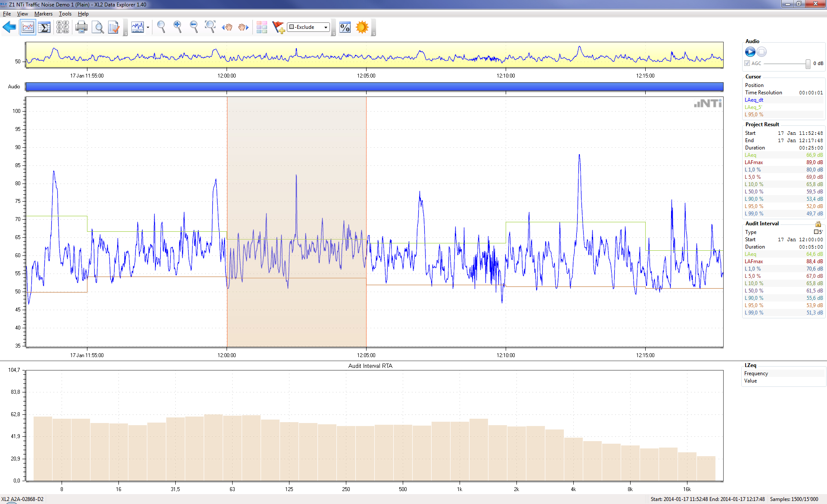
Task: Play the audio recording
Action: (x=750, y=52)
